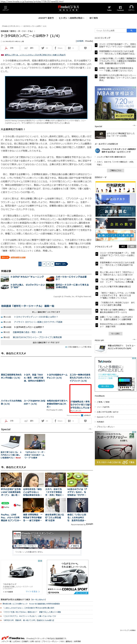Open the 行列研究所 theme banner
Image resolution: width=137 pixels, height=644 pixels.
[115, 187]
